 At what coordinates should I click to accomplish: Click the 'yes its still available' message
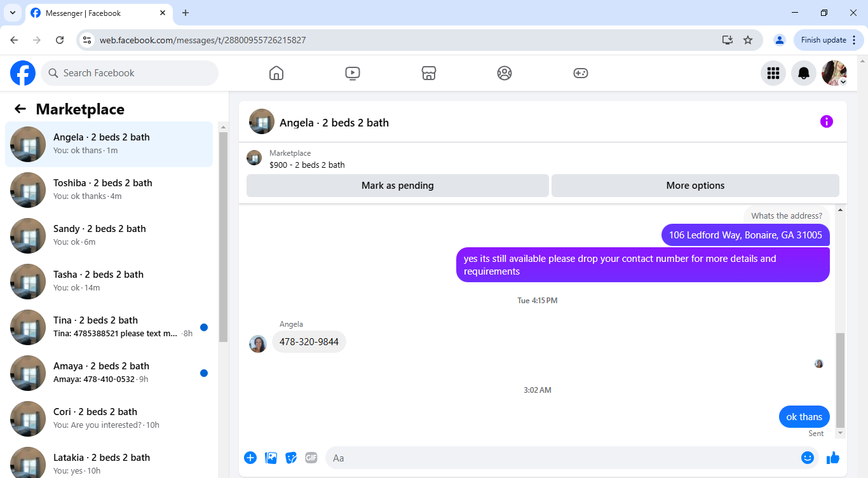[643, 264]
